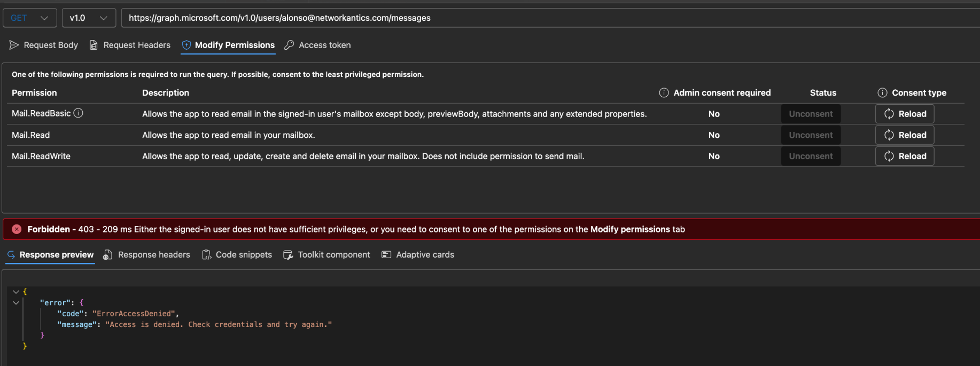Click the Reload button in the Mail.Read row
The width and height of the screenshot is (980, 366).
(x=905, y=135)
